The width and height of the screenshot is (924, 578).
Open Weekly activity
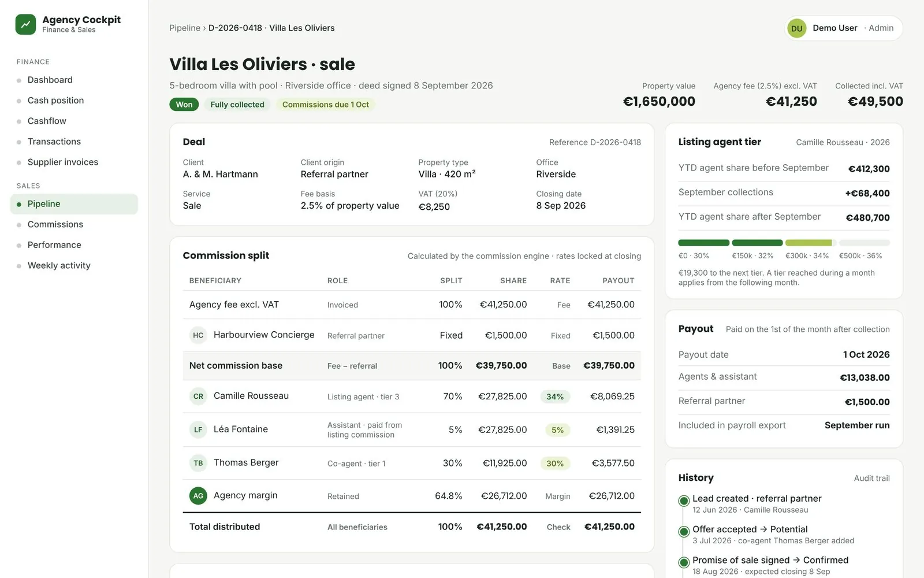pyautogui.click(x=74, y=266)
